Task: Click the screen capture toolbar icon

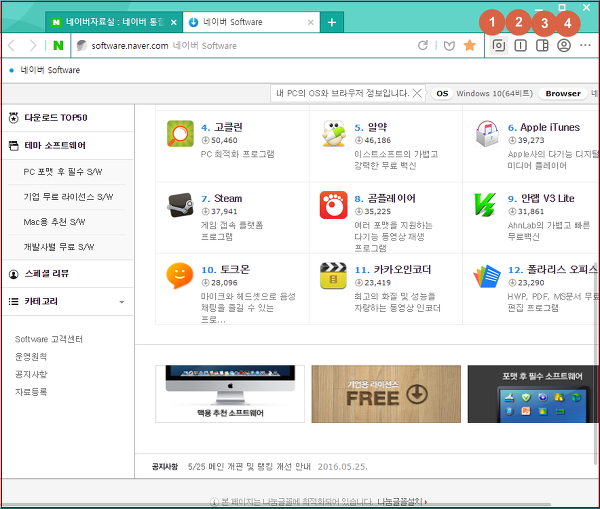Action: [499, 46]
